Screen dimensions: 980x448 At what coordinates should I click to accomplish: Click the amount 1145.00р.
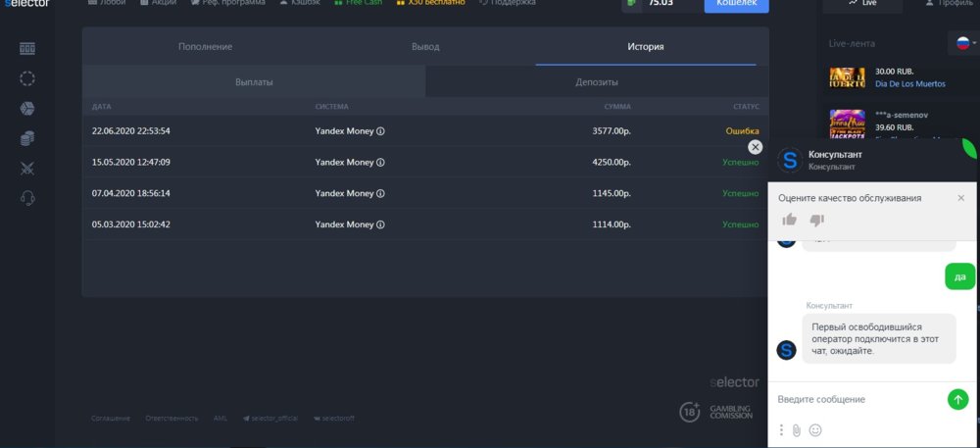(x=612, y=194)
